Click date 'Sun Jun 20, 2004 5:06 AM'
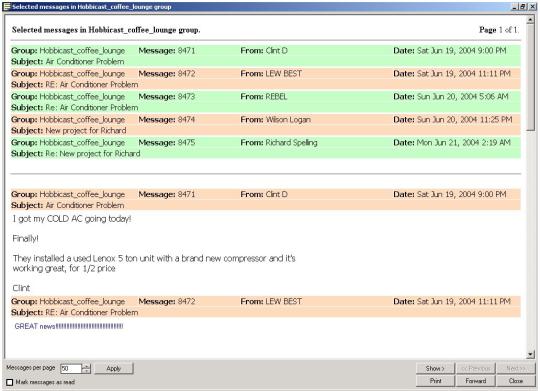 [463, 96]
